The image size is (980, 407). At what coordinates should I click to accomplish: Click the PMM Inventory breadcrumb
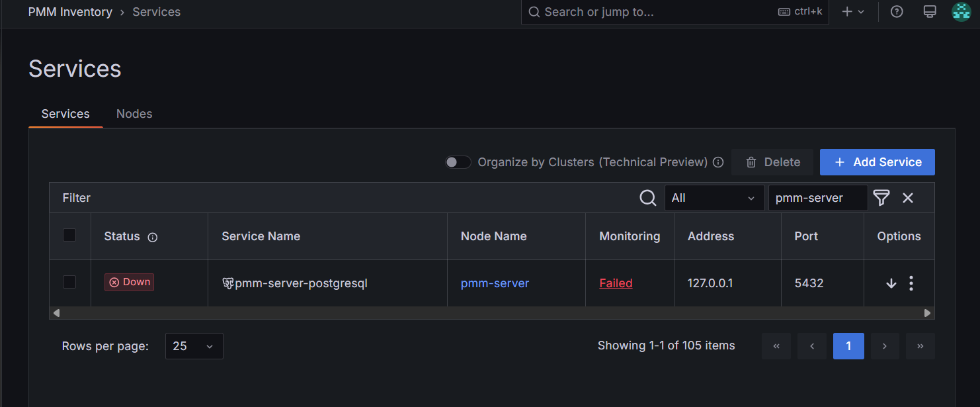tap(70, 12)
